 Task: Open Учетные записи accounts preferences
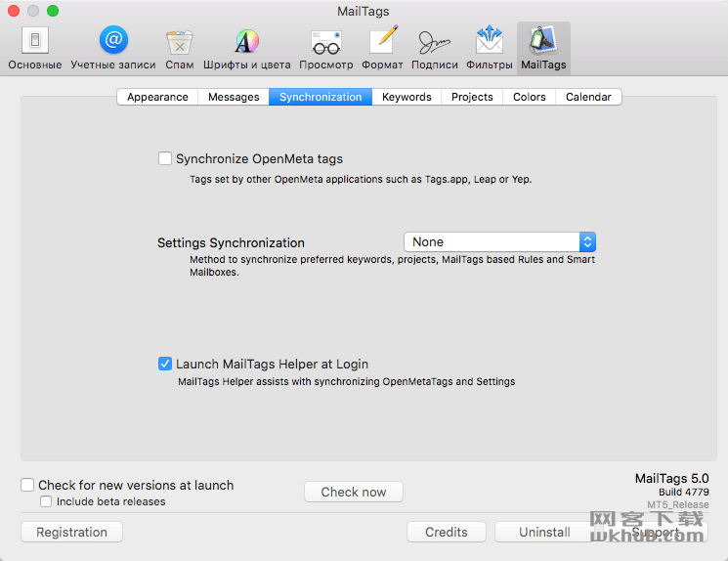(x=113, y=48)
